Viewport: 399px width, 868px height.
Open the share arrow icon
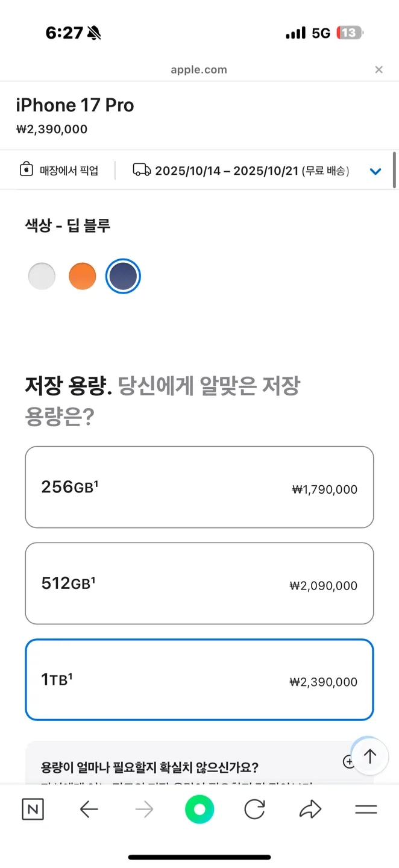coord(310,810)
